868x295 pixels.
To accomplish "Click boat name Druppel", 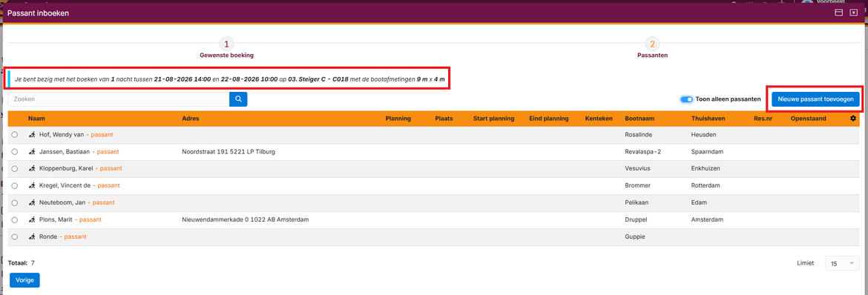I will click(x=636, y=219).
